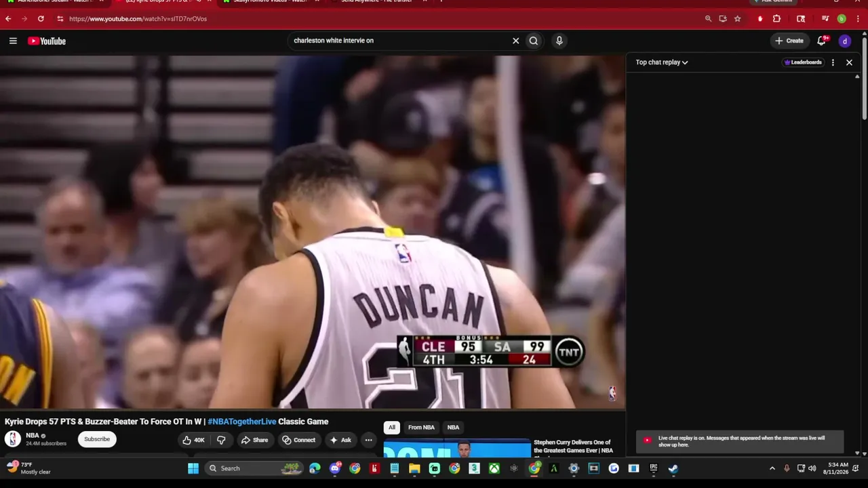Open the browser extensions puzzle menu
This screenshot has width=868, height=488.
pos(777,19)
